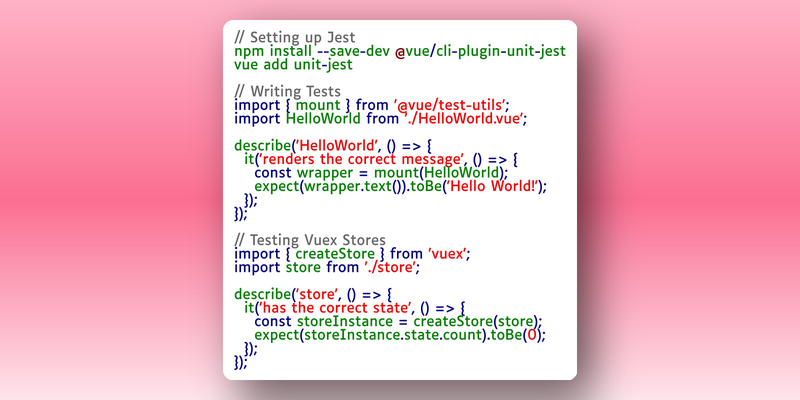Viewport: 800px width, 400px height.
Task: Click the 'renders the correct message' line
Action: point(381,159)
